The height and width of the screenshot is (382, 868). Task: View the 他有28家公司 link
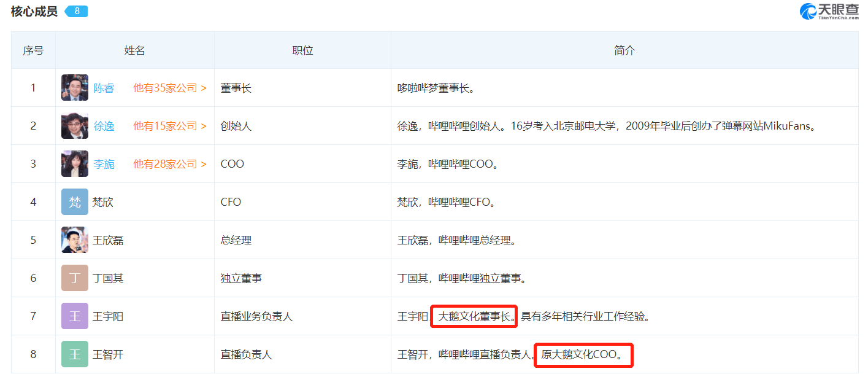point(170,164)
